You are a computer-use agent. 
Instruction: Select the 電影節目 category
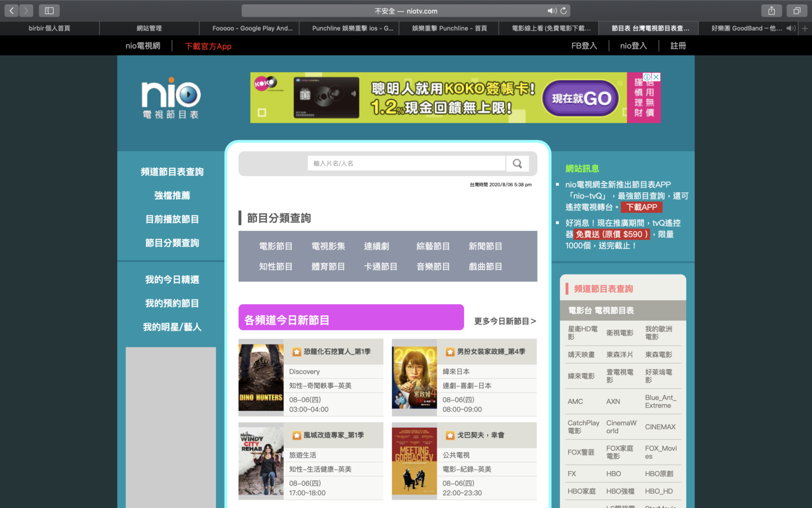point(276,247)
